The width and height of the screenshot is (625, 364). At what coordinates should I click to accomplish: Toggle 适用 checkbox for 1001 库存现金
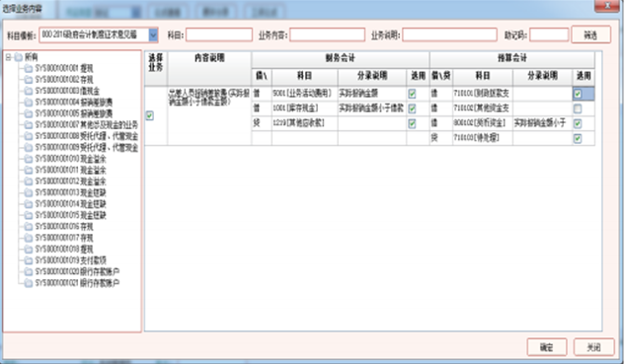coord(412,109)
